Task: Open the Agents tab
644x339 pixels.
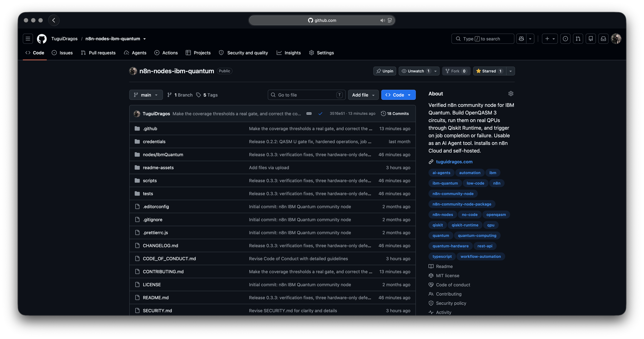Action: [x=135, y=53]
